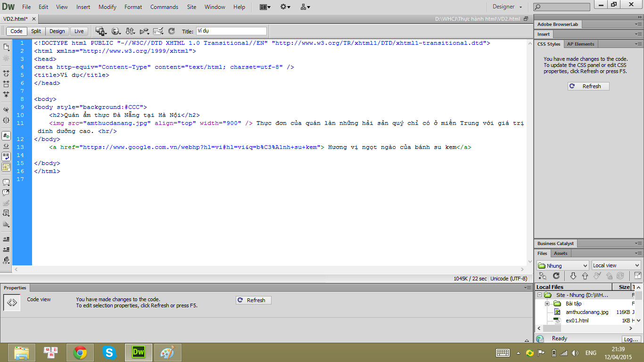This screenshot has width=644, height=362.
Task: Click Expand to show sites icon
Action: (x=637, y=276)
